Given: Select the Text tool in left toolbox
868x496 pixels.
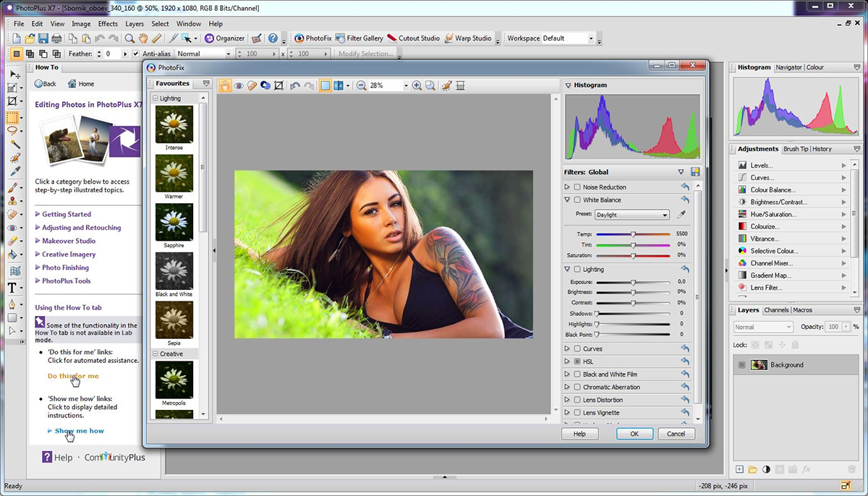Looking at the screenshot, I should 12,288.
